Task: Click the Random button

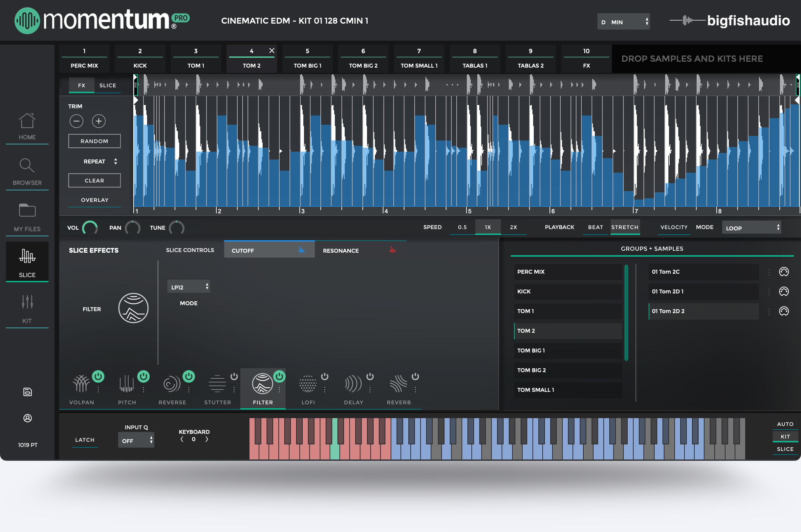Action: point(94,141)
